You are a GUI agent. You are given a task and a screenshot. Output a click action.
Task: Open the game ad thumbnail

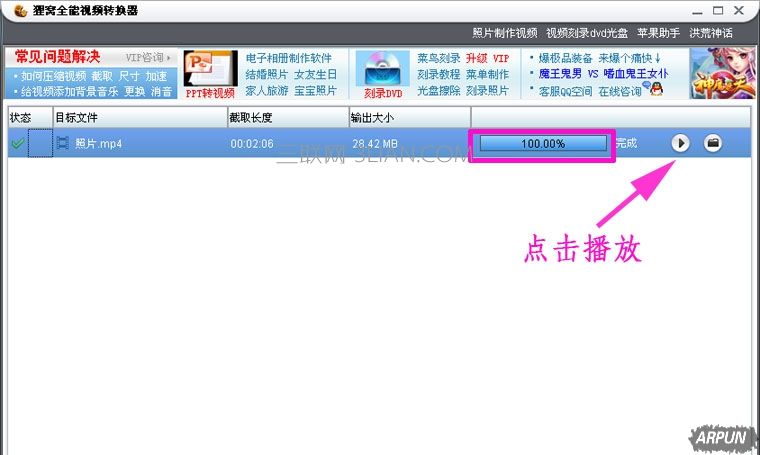(722, 73)
